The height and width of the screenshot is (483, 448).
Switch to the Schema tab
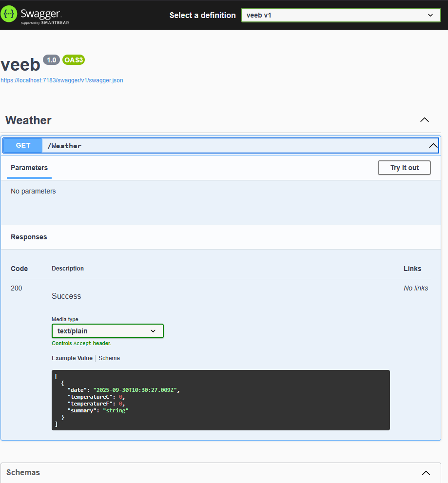pos(109,358)
